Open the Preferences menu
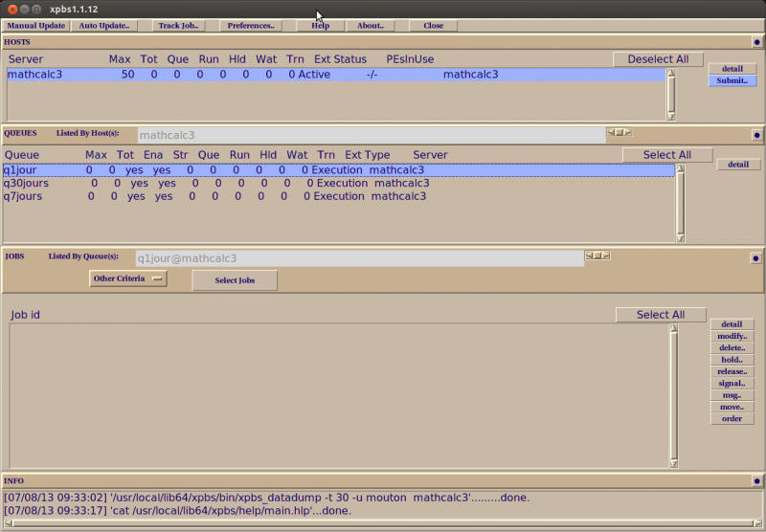The height and width of the screenshot is (532, 766). point(251,26)
